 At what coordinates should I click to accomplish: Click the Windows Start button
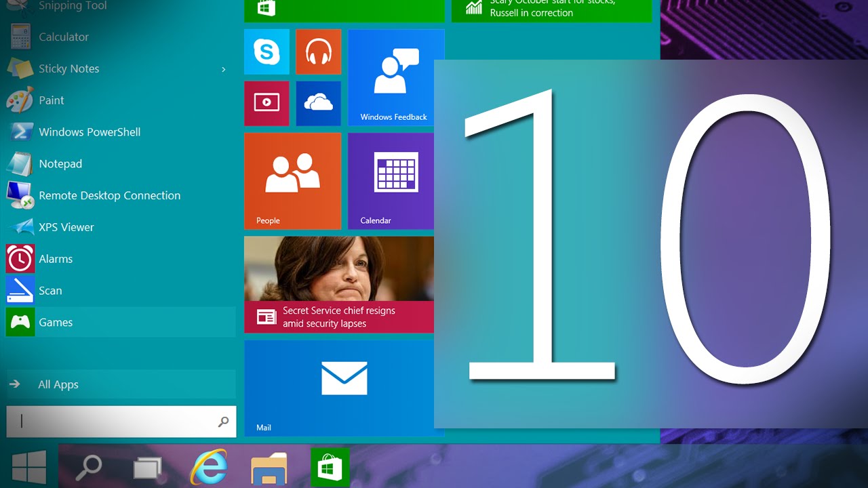[x=29, y=468]
